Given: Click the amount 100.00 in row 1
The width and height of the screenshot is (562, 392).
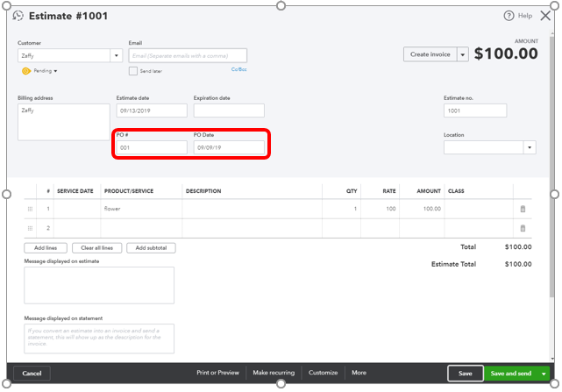Looking at the screenshot, I should [432, 209].
